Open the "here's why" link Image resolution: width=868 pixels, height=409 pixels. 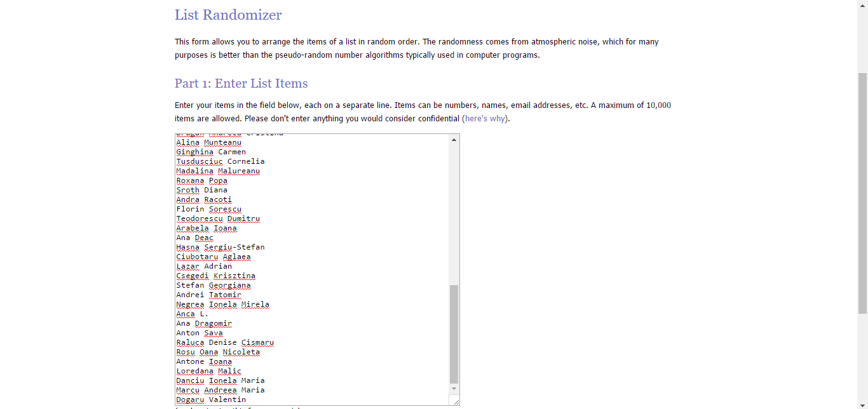[x=485, y=119]
